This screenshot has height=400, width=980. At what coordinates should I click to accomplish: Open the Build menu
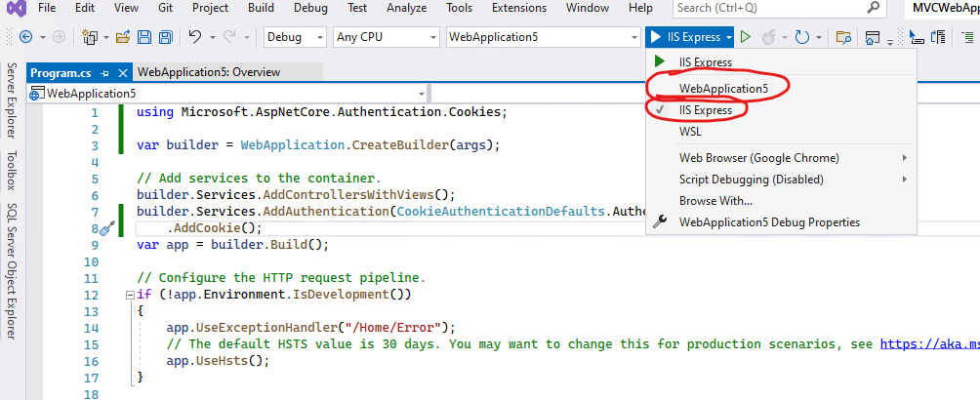click(x=261, y=8)
